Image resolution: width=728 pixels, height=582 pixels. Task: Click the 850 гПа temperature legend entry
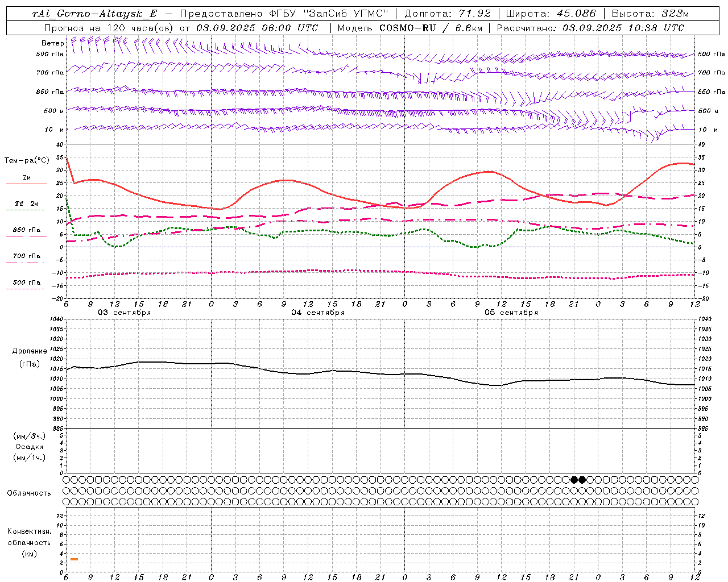pos(26,230)
